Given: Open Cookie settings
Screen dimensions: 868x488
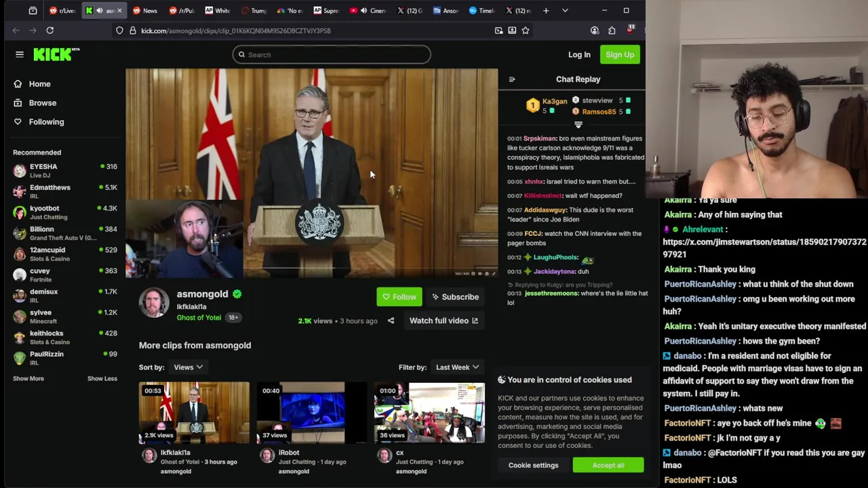Looking at the screenshot, I should (534, 466).
